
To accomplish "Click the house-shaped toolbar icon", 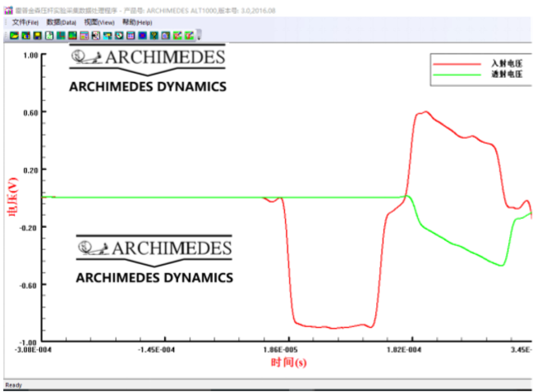I will [166, 35].
